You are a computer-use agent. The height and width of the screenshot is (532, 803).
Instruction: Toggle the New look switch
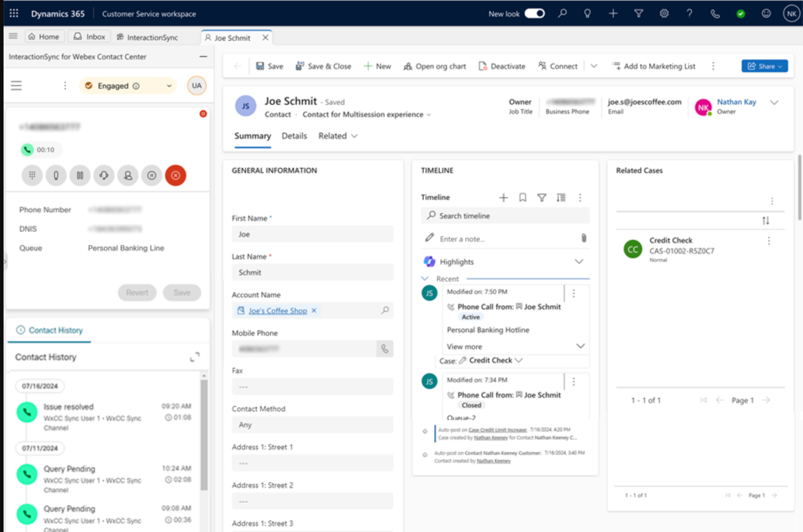point(535,13)
